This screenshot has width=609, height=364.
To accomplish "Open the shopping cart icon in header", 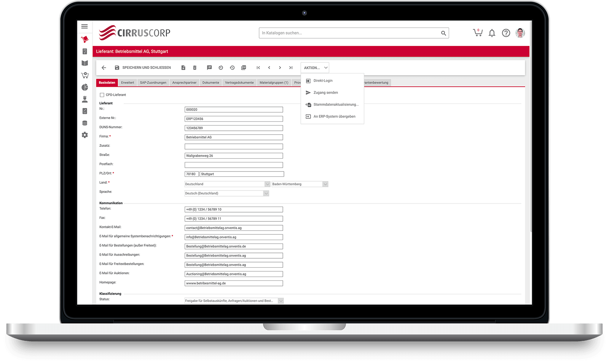I will click(x=477, y=33).
